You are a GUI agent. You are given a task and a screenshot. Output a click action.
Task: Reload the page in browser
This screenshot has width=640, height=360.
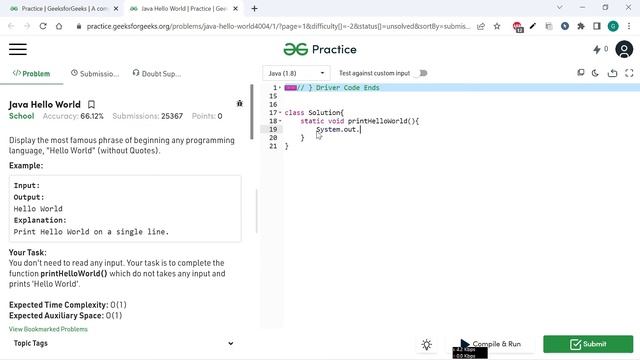point(43,26)
